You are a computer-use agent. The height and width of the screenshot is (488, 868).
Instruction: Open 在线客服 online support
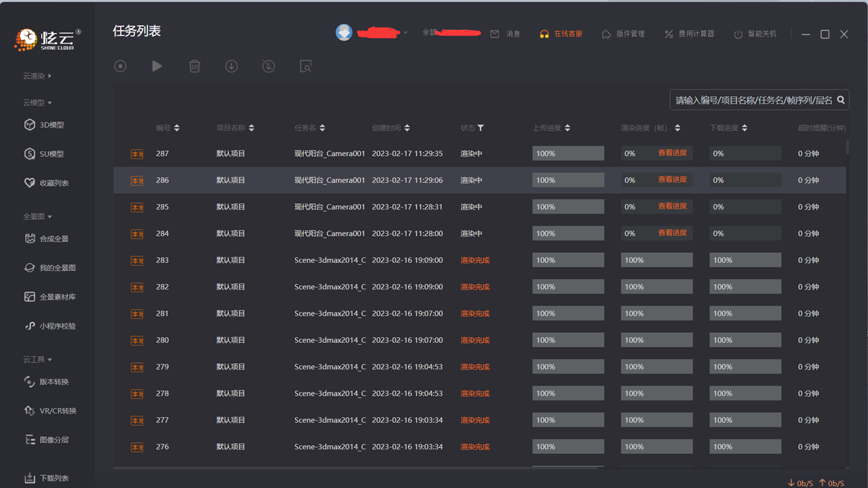click(561, 34)
